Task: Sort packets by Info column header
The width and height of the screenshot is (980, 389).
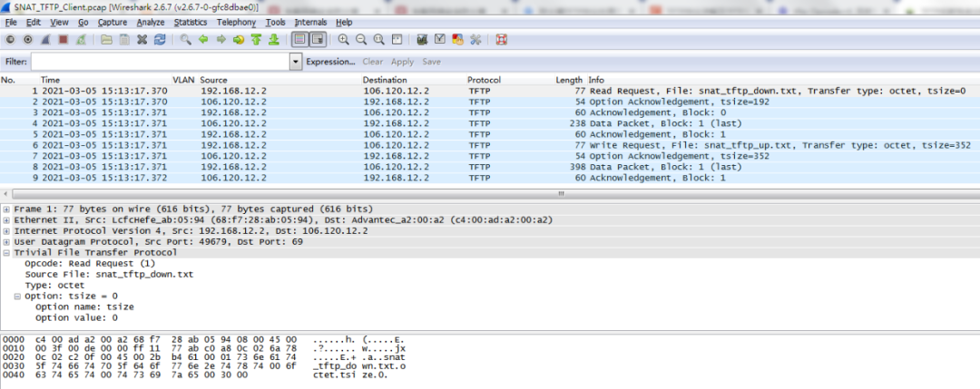Action: tap(596, 80)
